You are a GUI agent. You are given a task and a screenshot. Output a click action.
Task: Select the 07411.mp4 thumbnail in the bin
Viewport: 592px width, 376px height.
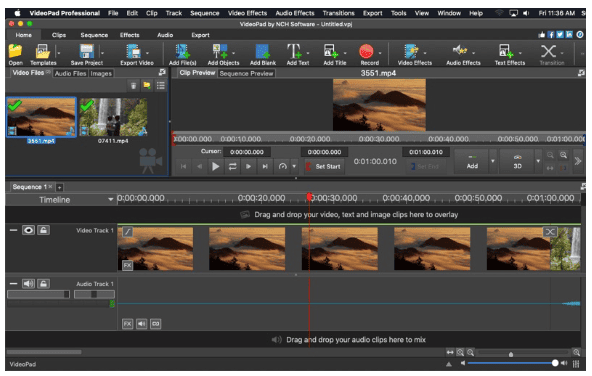[x=113, y=117]
